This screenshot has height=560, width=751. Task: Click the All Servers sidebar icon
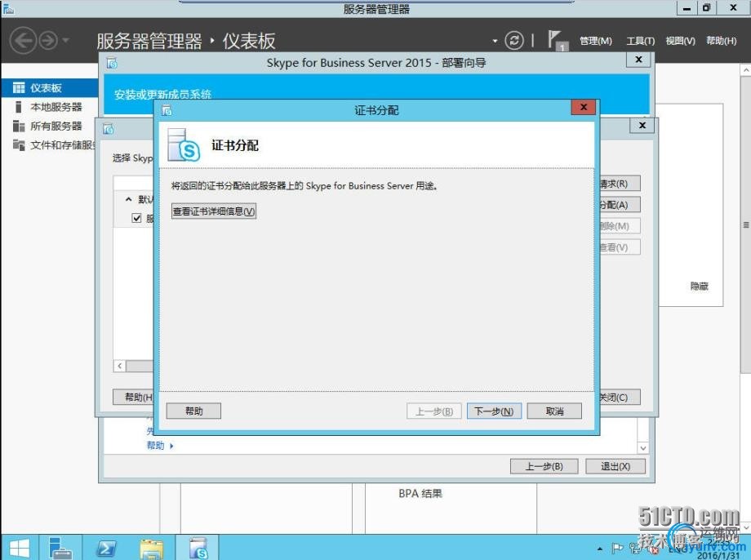coord(19,126)
